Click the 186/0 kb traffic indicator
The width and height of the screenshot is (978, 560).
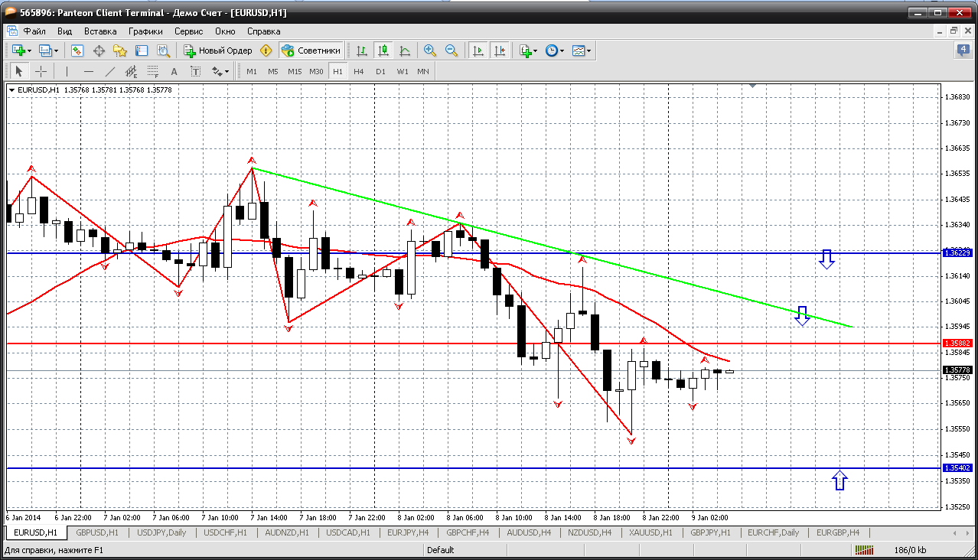[x=910, y=549]
